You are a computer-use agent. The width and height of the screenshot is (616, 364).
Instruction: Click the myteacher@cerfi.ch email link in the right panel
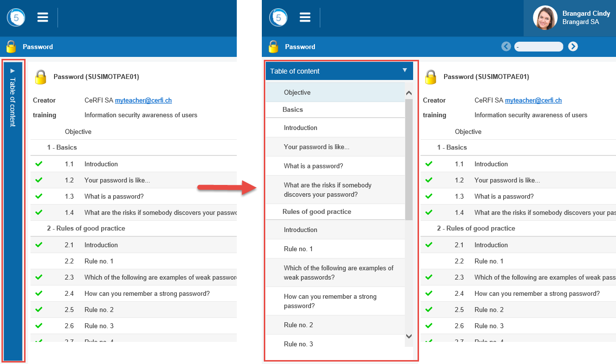coord(533,100)
